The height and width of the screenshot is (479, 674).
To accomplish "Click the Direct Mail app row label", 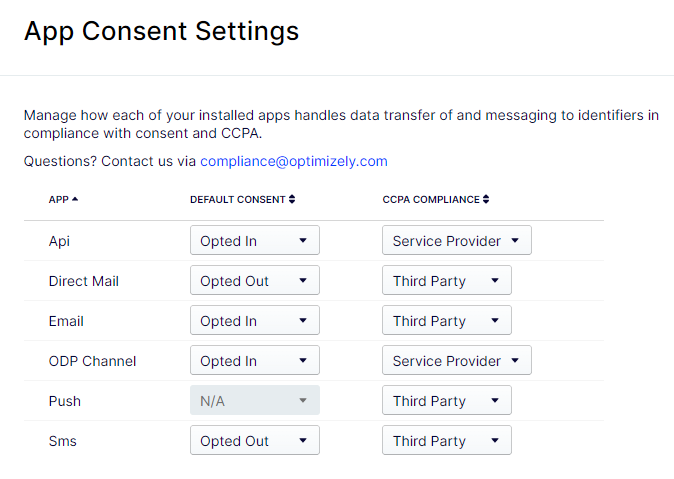I will click(x=84, y=281).
